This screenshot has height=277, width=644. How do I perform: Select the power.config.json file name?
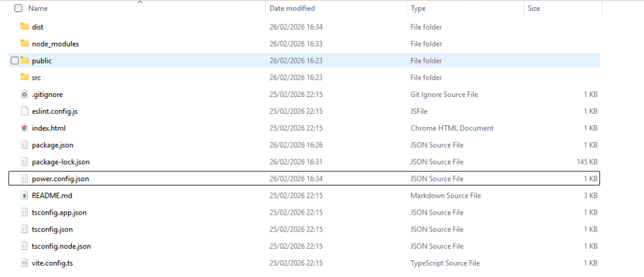point(60,179)
